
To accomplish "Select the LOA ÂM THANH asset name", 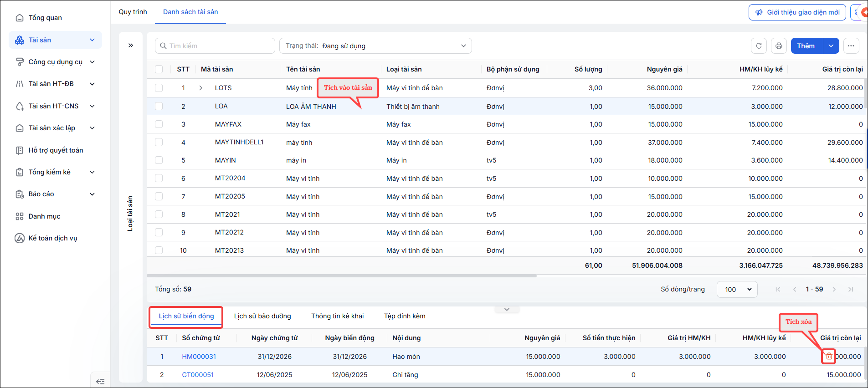I will coord(311,107).
